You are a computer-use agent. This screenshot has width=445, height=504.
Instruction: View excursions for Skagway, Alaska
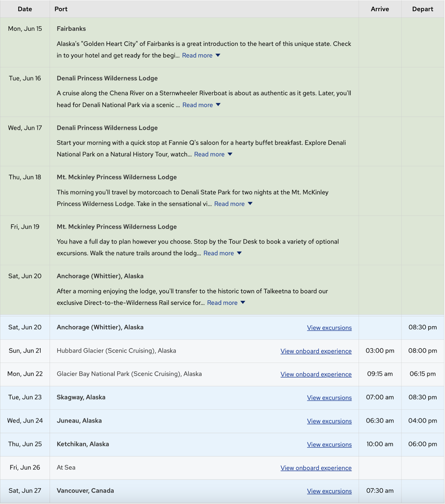329,398
